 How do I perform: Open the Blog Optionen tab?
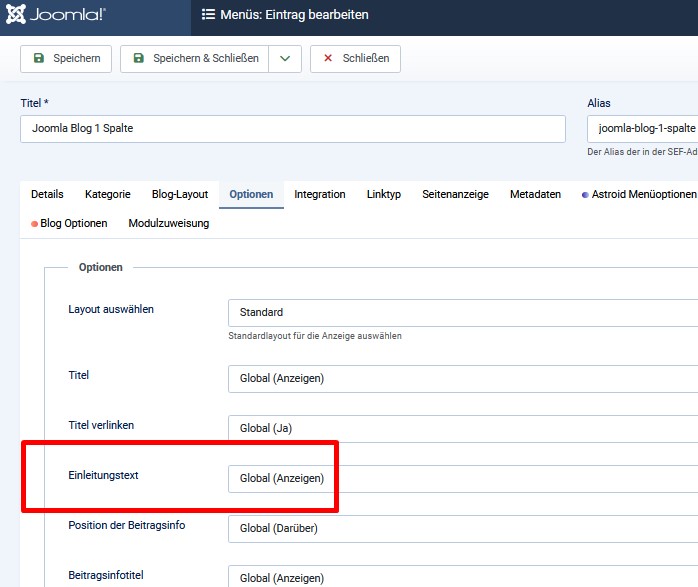(x=69, y=223)
